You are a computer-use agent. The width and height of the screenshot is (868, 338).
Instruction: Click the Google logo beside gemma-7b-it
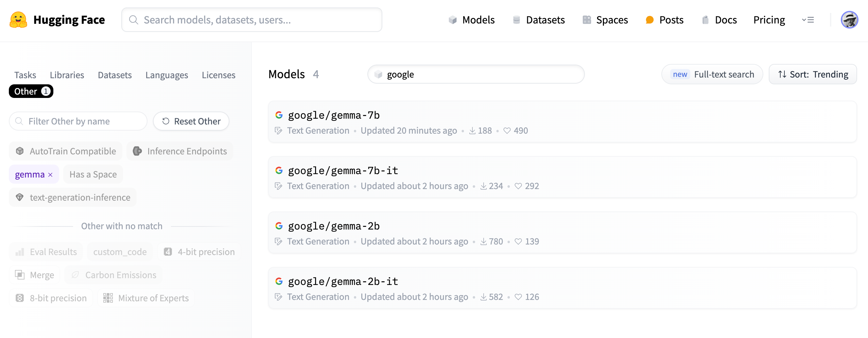coord(279,170)
